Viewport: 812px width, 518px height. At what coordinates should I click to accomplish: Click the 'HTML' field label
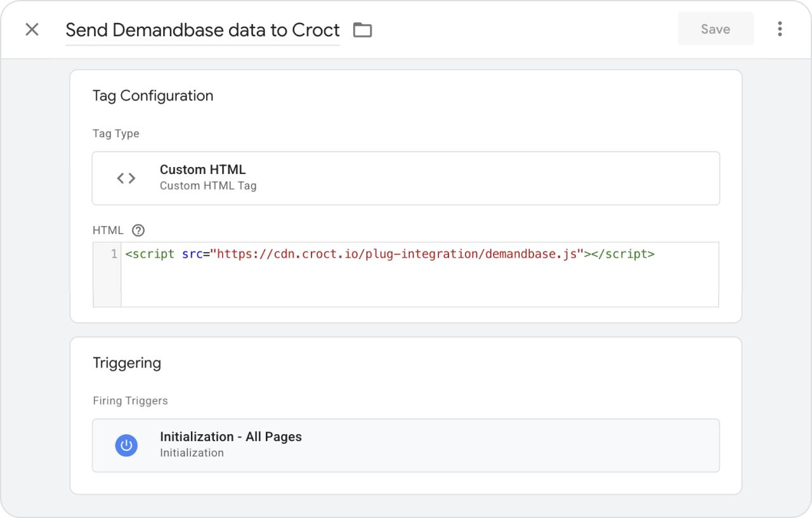click(108, 230)
